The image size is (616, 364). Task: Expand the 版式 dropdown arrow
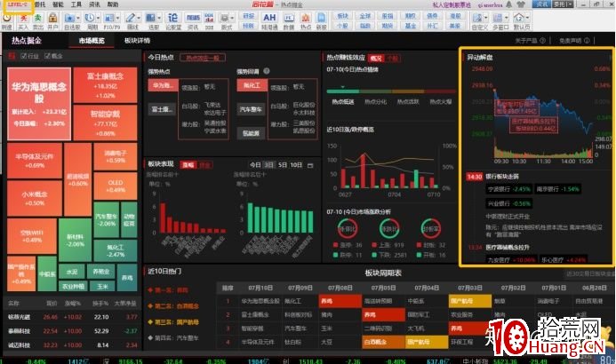coord(233,18)
